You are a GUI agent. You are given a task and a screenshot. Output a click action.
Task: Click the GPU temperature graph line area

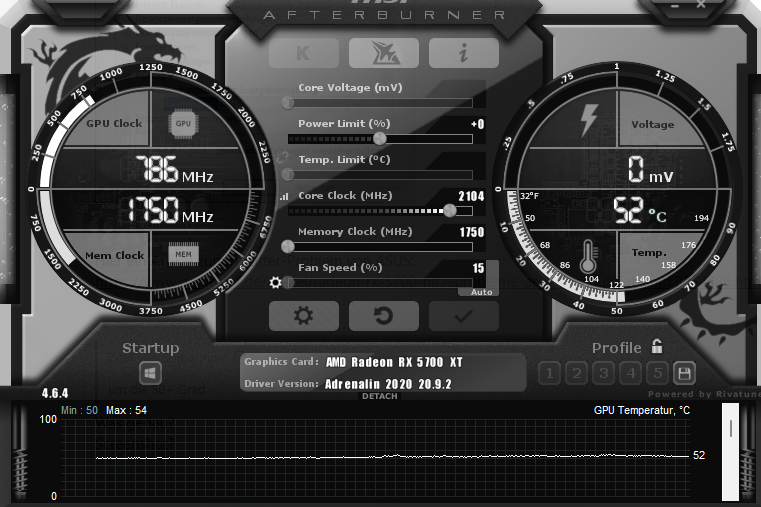point(375,459)
